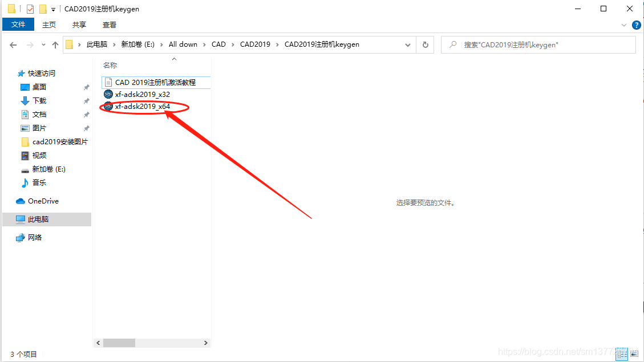The height and width of the screenshot is (362, 644).
Task: Click the pin icon next to 文档
Action: coord(86,115)
